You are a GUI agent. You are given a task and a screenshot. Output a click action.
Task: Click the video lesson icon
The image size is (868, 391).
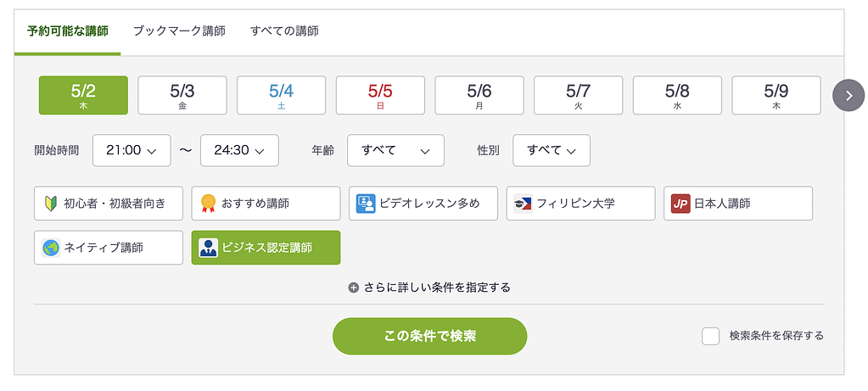tap(366, 204)
